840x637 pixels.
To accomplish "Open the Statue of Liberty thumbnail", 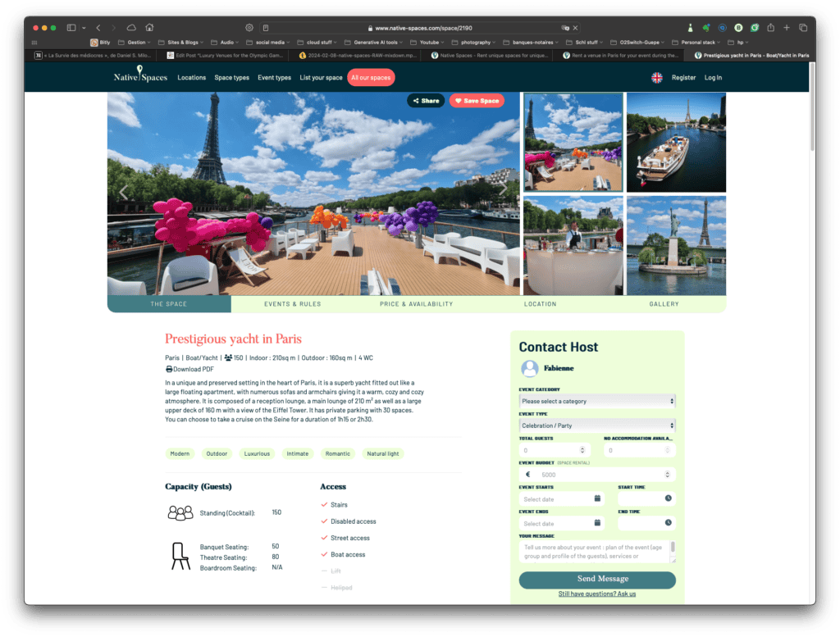I will click(x=676, y=246).
